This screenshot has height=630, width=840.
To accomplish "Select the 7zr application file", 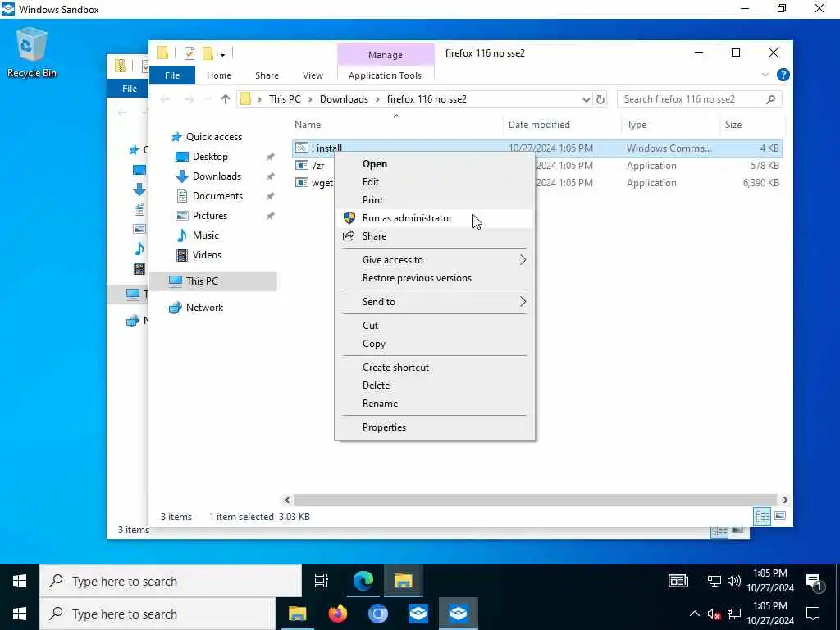I will 317,166.
